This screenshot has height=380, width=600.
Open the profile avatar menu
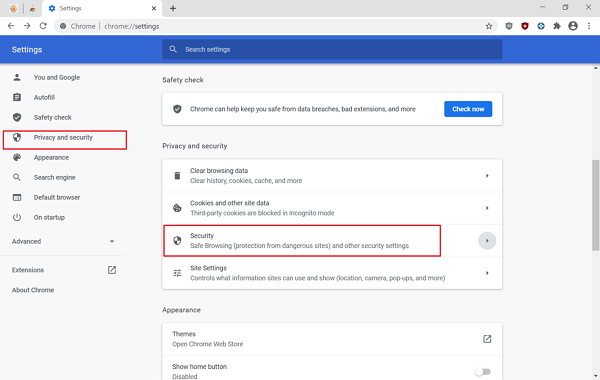(573, 26)
